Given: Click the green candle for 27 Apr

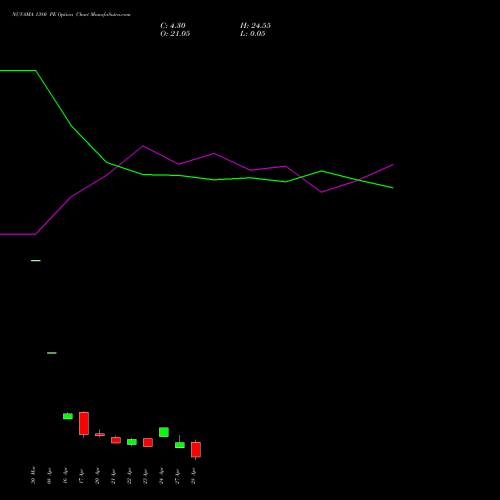Looking at the screenshot, I should (180, 445).
